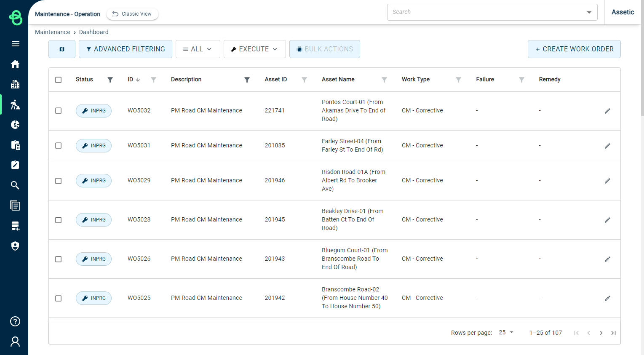Open the Home page from the sidebar
The image size is (644, 355).
click(15, 64)
